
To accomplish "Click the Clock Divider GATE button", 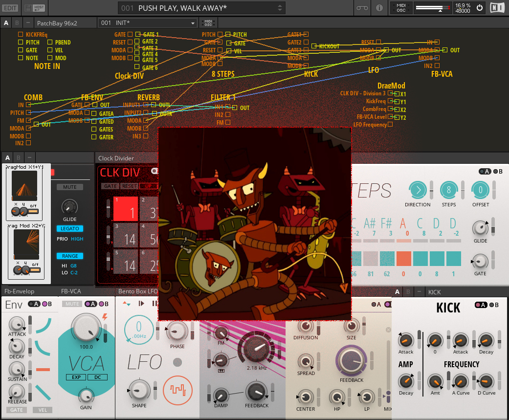I will tap(111, 186).
